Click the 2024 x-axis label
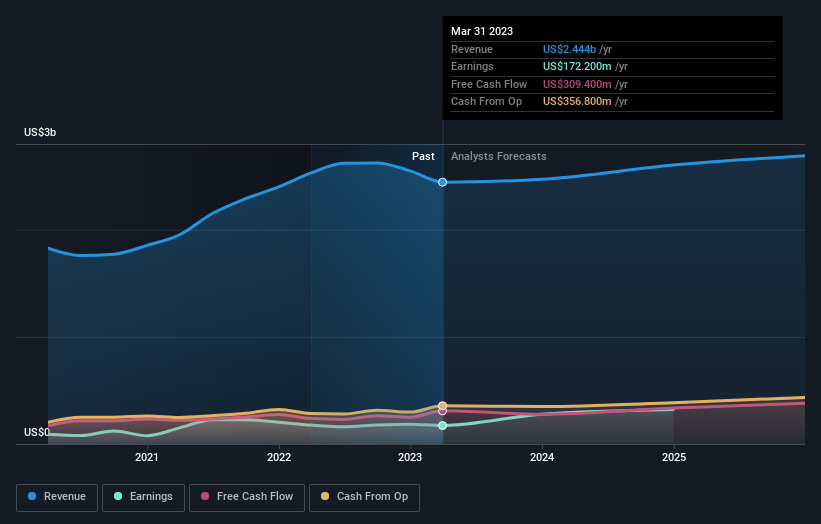Viewport: 821px width, 524px height. pyautogui.click(x=542, y=457)
